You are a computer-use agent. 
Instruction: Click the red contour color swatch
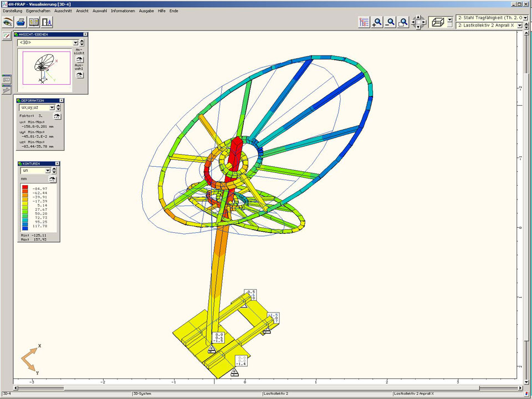25,189
